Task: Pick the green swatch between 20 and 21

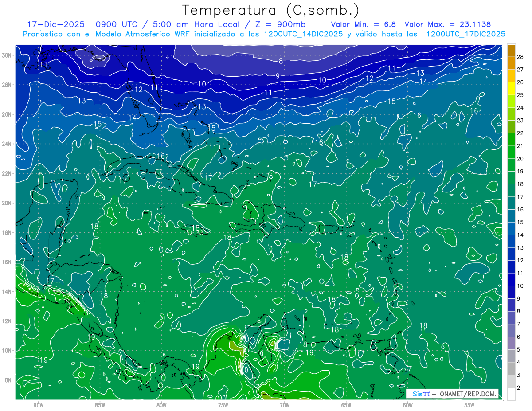Action: (512, 152)
